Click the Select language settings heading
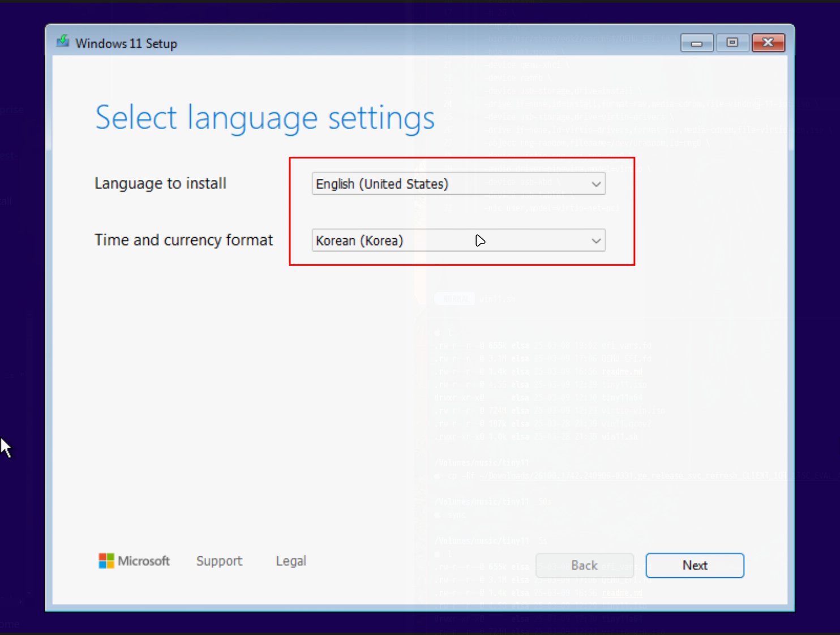 [265, 118]
